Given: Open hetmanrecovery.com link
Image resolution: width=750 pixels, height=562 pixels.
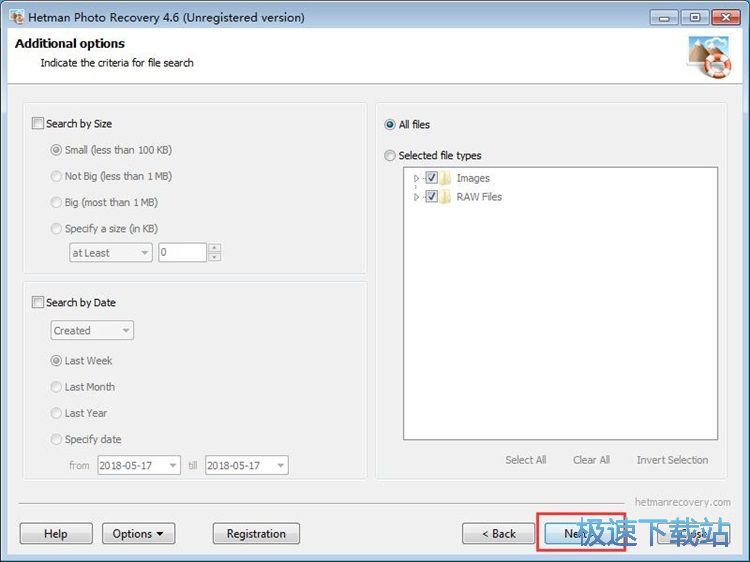Looking at the screenshot, I should [683, 502].
